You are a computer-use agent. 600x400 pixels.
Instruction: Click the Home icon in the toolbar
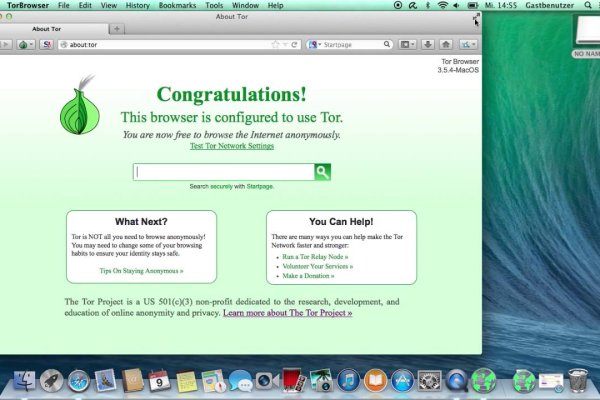[445, 45]
